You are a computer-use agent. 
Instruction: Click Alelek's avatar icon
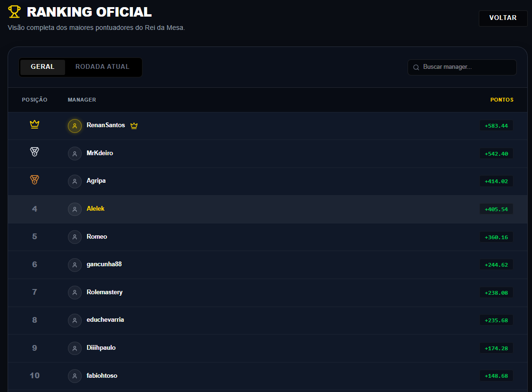[x=75, y=209]
